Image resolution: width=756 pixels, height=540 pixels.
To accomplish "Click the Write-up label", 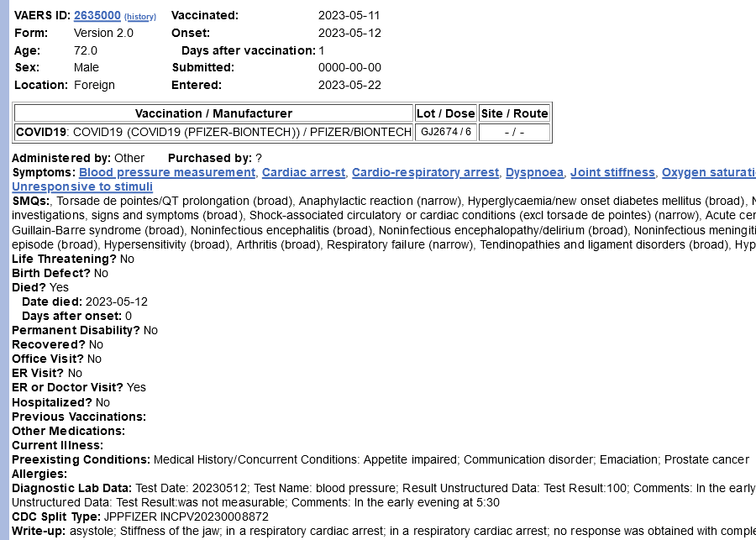I will pos(39,532).
